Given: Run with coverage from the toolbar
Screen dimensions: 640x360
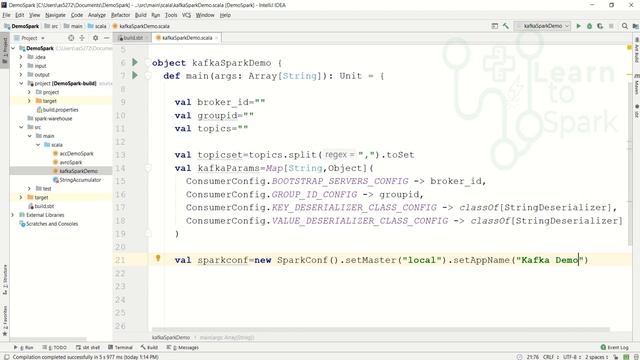Looking at the screenshot, I should tap(600, 26).
